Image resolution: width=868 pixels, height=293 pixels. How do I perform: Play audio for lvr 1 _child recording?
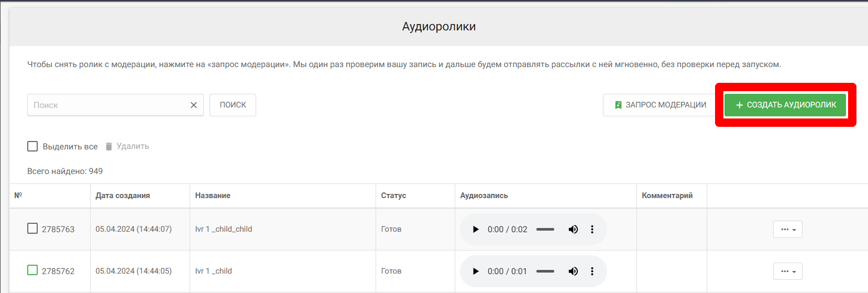tap(476, 272)
